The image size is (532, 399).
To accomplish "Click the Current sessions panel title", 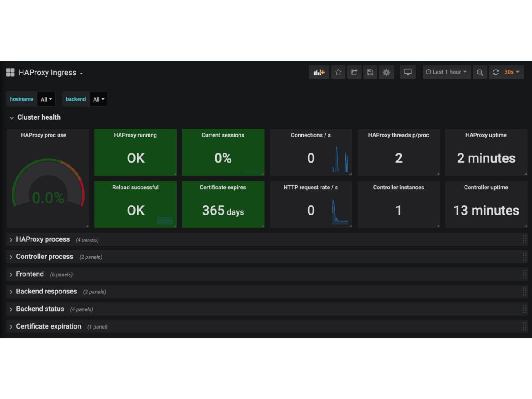I will click(223, 135).
